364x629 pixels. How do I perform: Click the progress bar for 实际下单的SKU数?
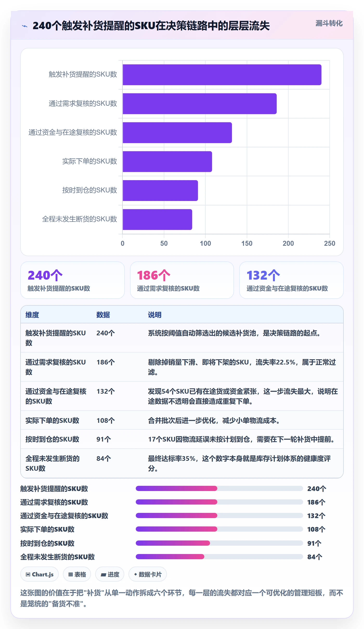(x=219, y=529)
